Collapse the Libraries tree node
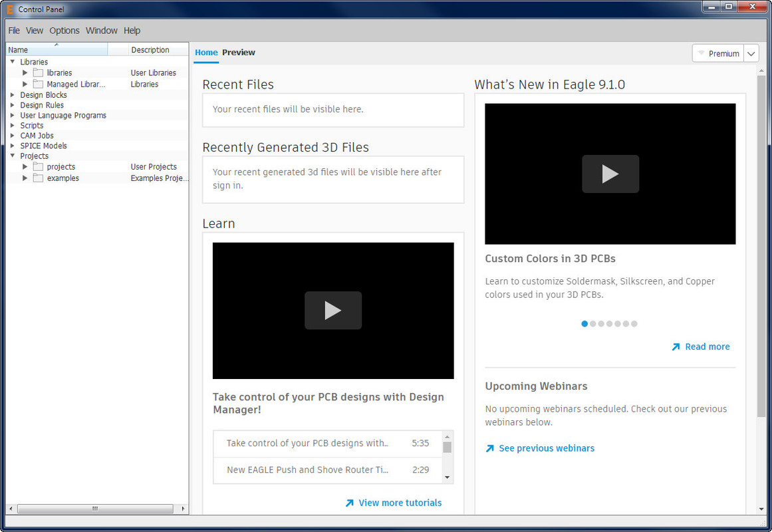 coord(13,62)
